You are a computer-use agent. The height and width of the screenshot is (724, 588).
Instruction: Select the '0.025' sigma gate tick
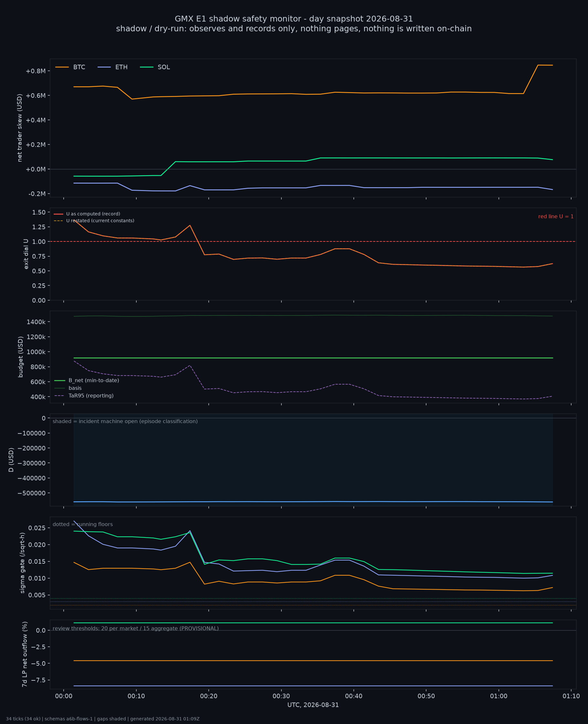[37, 528]
